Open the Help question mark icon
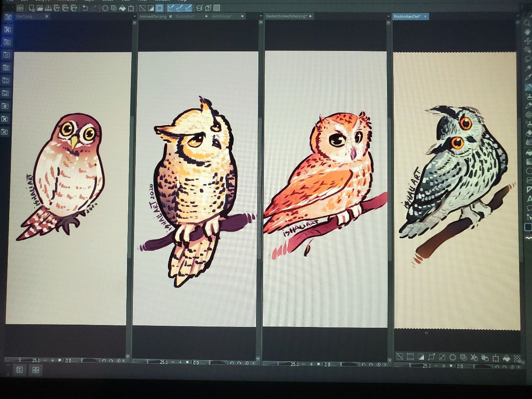This screenshot has height=399, width=532. [208, 8]
